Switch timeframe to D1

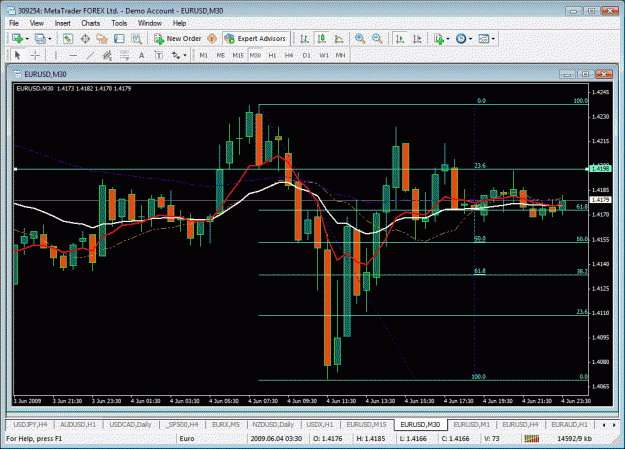pos(307,55)
